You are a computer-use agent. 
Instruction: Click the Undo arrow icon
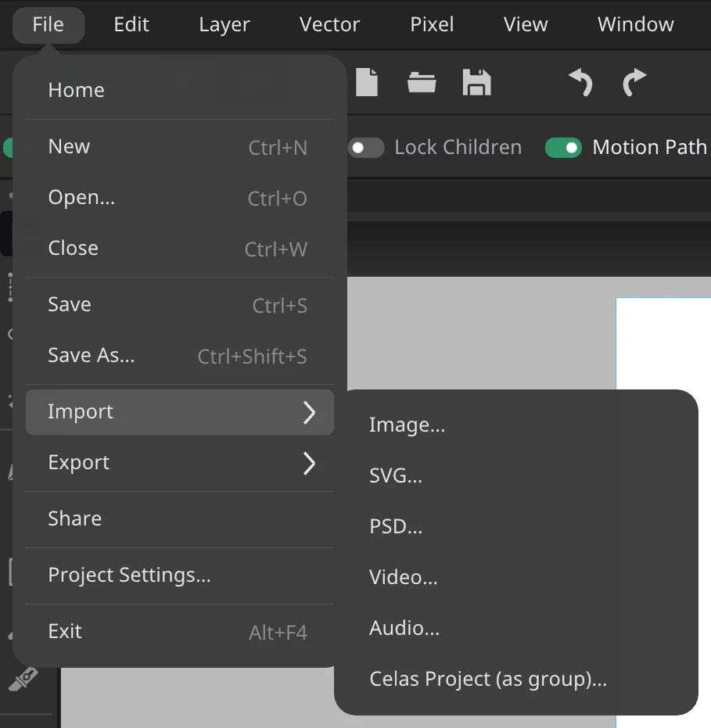[x=580, y=82]
